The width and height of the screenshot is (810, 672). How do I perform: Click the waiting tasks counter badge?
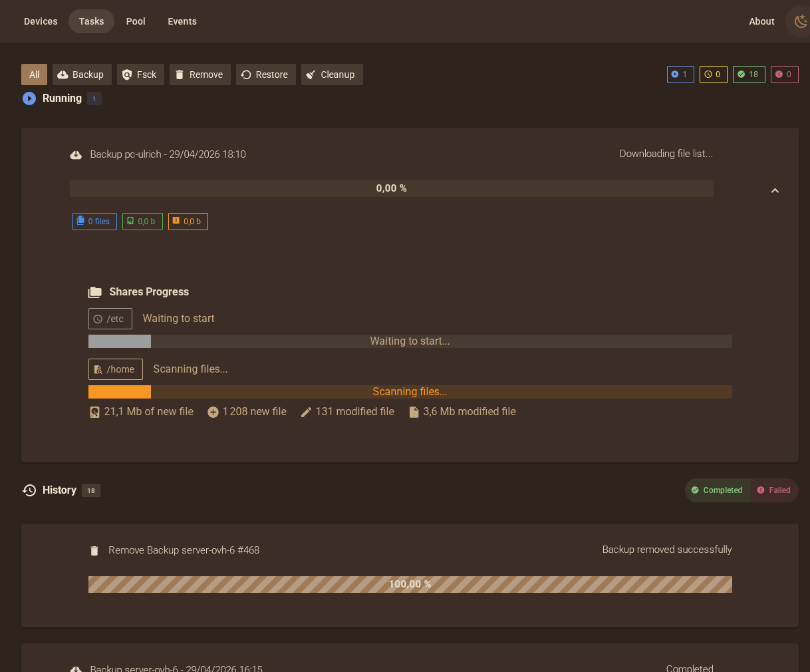(714, 74)
